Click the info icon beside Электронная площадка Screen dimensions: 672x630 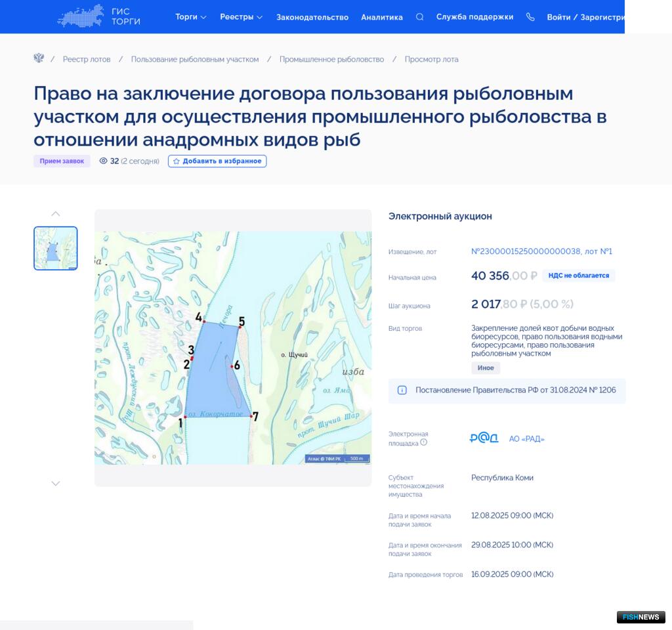pos(424,442)
